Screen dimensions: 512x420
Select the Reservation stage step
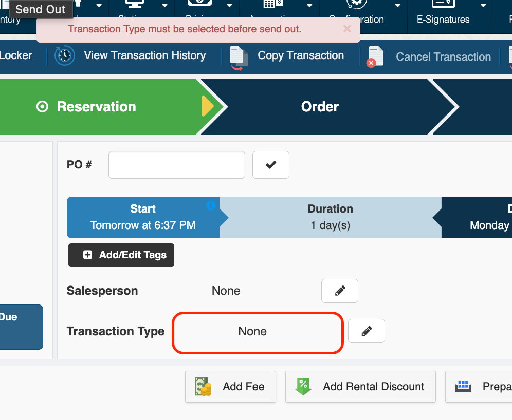tap(97, 107)
